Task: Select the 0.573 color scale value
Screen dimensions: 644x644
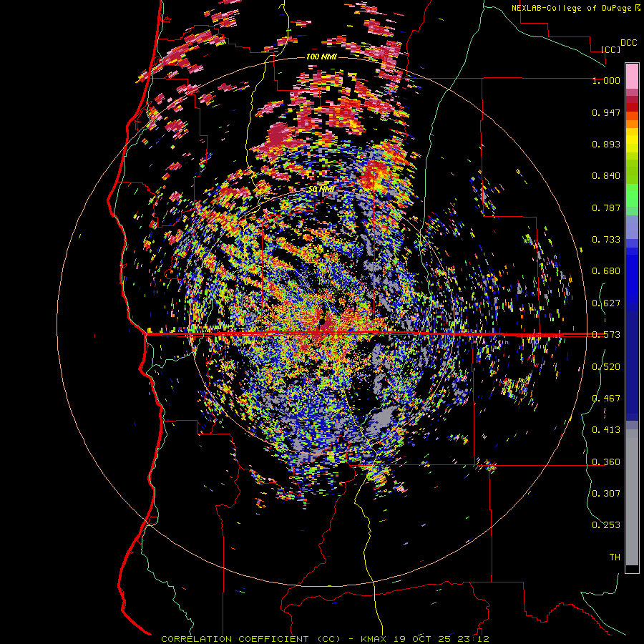Action: (606, 335)
